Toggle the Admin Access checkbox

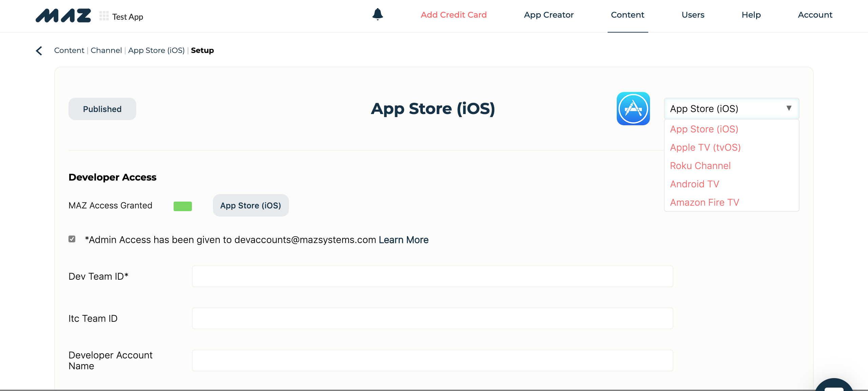pyautogui.click(x=72, y=239)
